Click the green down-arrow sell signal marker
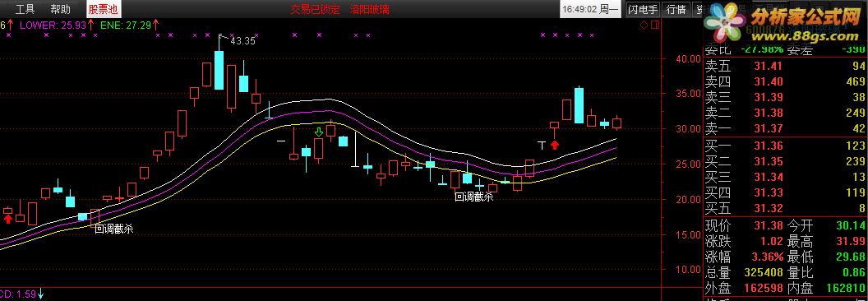The image size is (868, 301). 318,132
